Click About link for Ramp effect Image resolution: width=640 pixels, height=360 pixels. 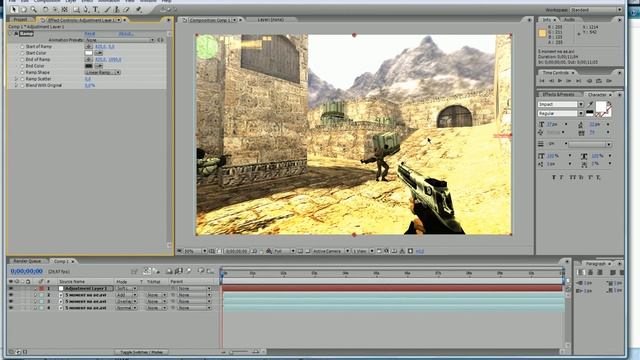126,34
